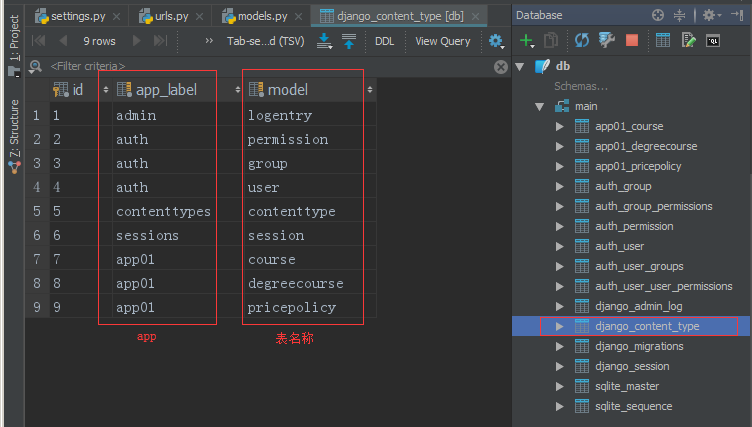Open table editor grid icon
The width and height of the screenshot is (752, 427).
click(x=663, y=41)
